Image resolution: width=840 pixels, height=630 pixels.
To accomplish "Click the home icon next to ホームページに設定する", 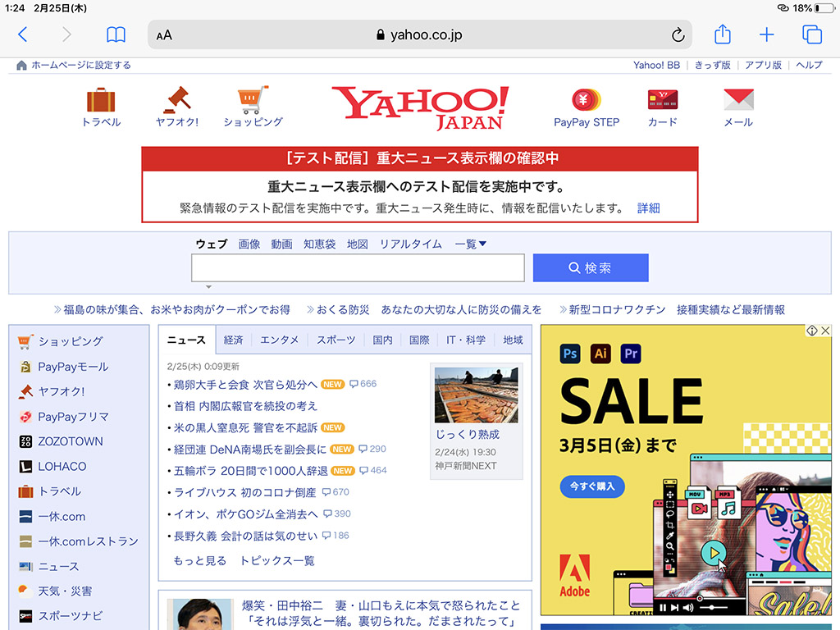I will [x=21, y=66].
